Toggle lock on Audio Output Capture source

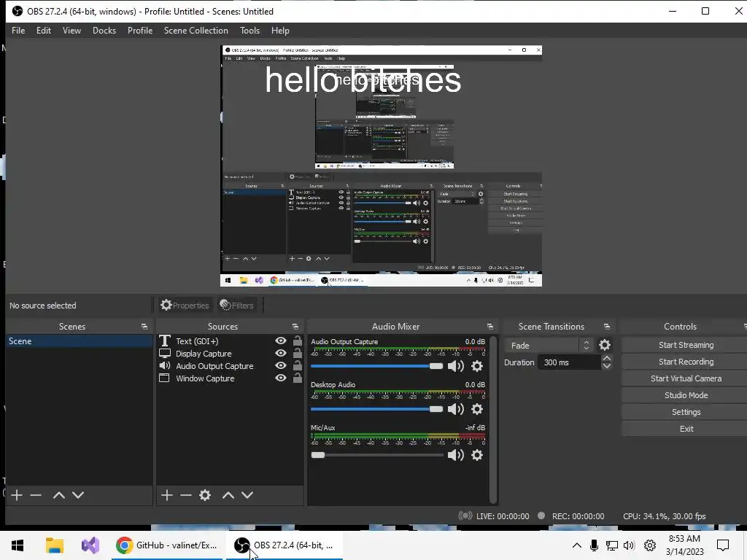click(298, 366)
